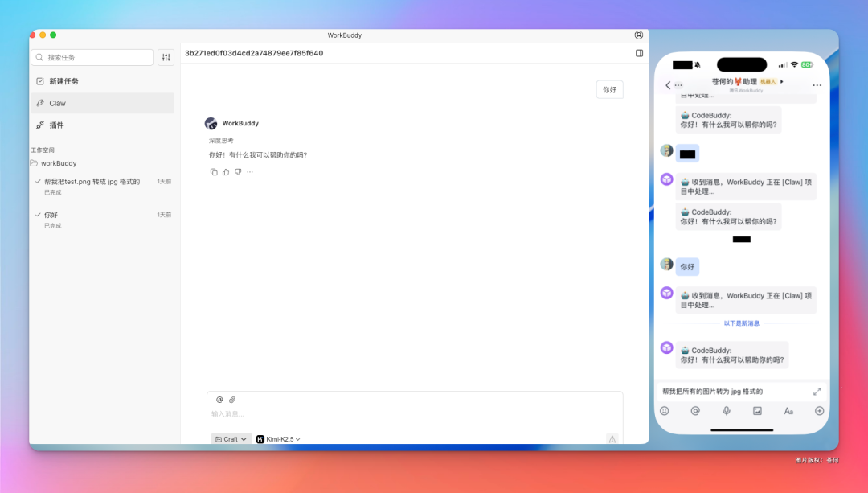Toggle the side panel via the top-right icon
This screenshot has width=868, height=493.
639,51
